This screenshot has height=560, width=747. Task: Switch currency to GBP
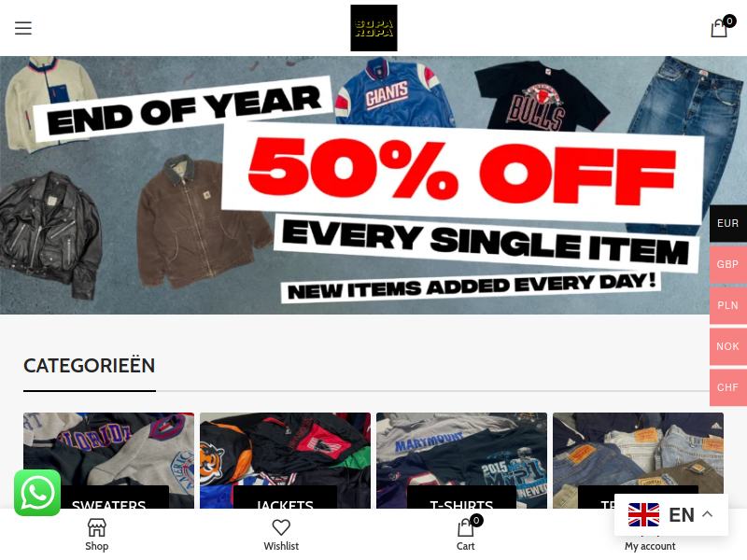728,264
